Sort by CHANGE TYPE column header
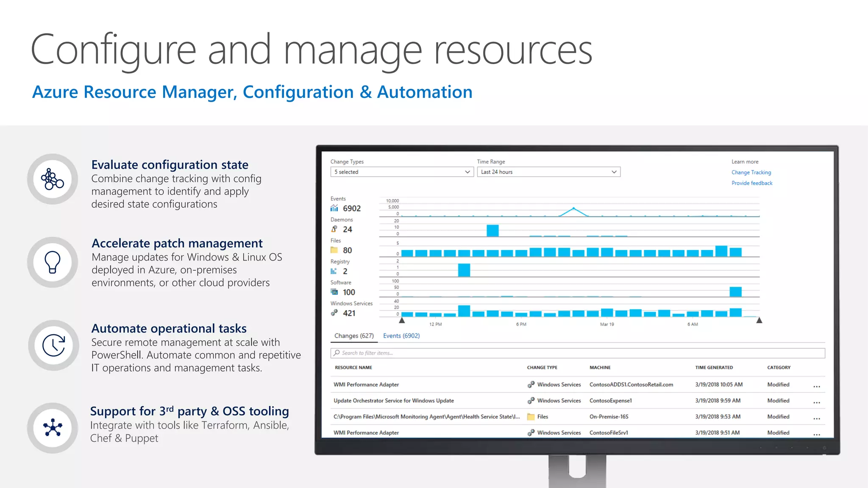Image resolution: width=868 pixels, height=488 pixels. pos(542,368)
